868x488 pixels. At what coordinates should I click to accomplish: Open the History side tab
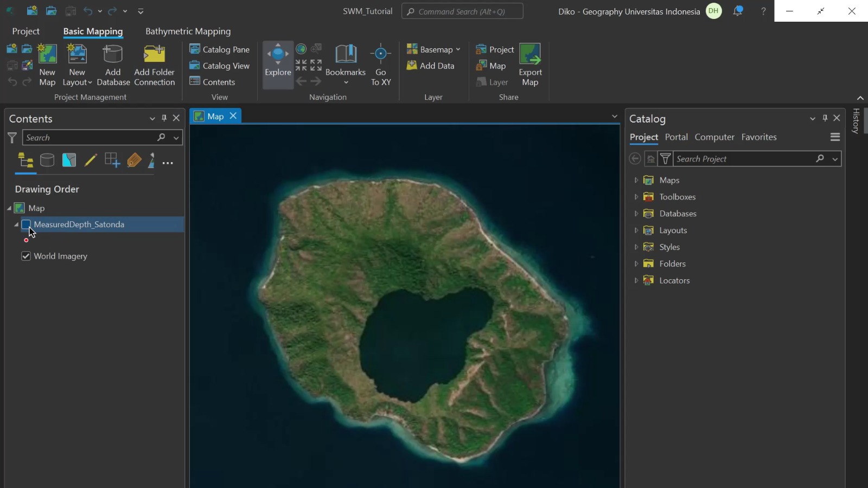(856, 121)
